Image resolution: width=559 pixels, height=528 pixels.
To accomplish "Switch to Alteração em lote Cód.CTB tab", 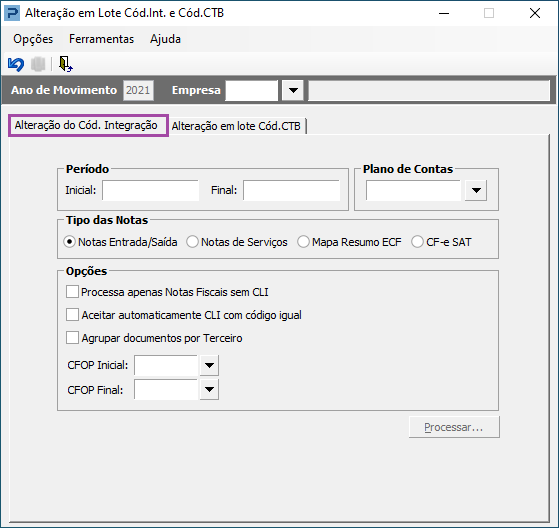I will click(236, 126).
